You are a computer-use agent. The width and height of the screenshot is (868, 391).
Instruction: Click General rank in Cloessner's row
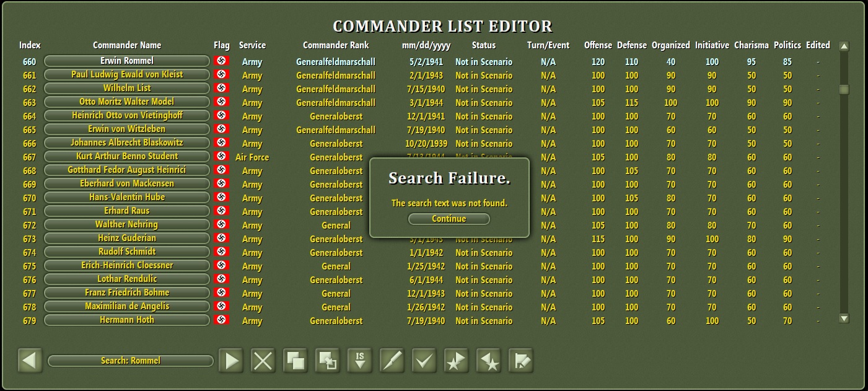point(336,266)
